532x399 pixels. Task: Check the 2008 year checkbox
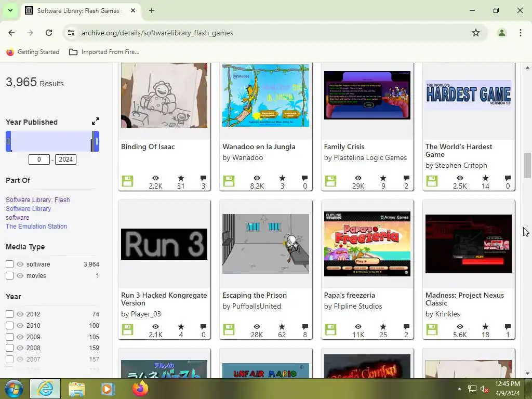(9, 348)
